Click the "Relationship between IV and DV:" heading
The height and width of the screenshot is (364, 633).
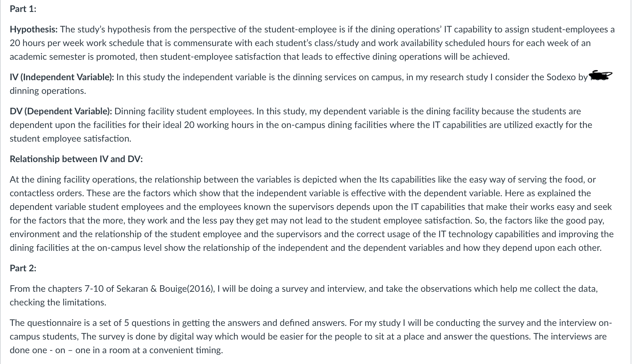(x=76, y=159)
